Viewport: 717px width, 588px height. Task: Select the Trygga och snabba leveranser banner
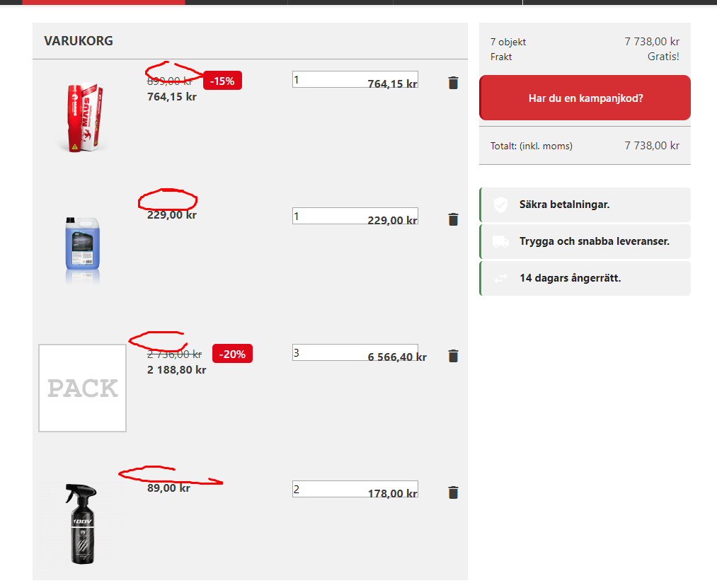click(585, 241)
